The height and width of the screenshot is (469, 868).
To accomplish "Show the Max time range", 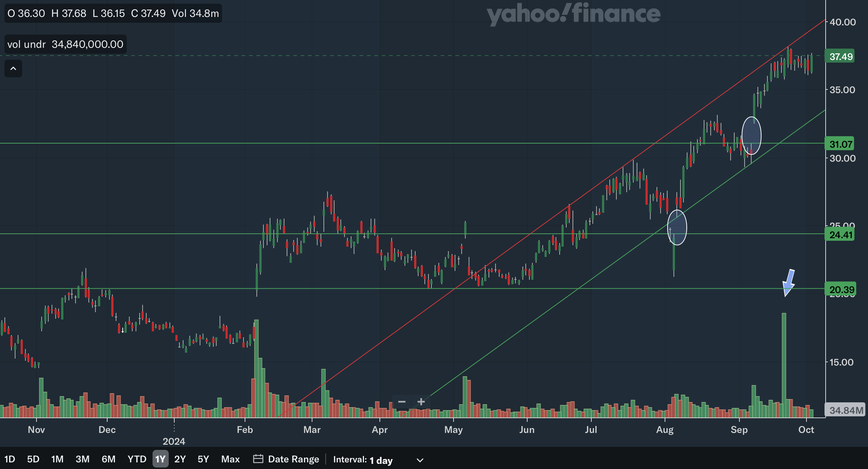I will [230, 459].
